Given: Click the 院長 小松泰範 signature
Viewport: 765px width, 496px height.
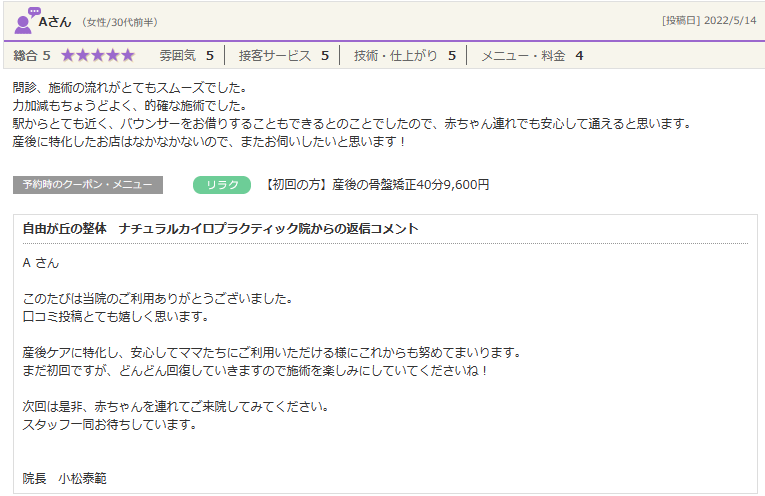Looking at the screenshot, I should coord(64,479).
